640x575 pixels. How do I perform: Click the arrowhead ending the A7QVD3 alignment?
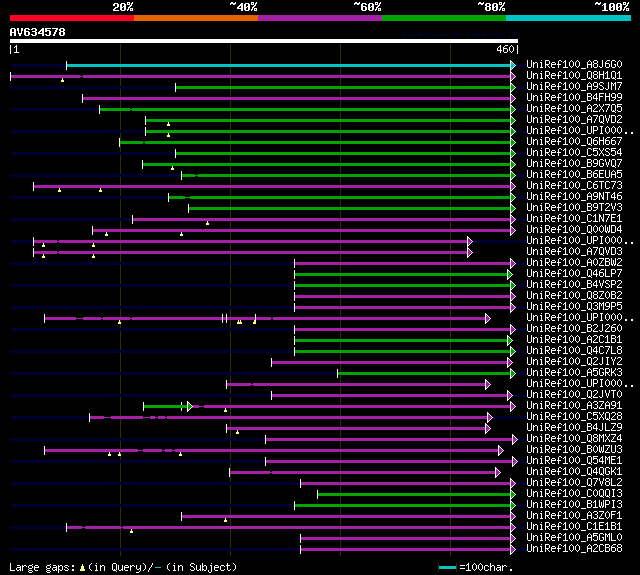(x=470, y=253)
